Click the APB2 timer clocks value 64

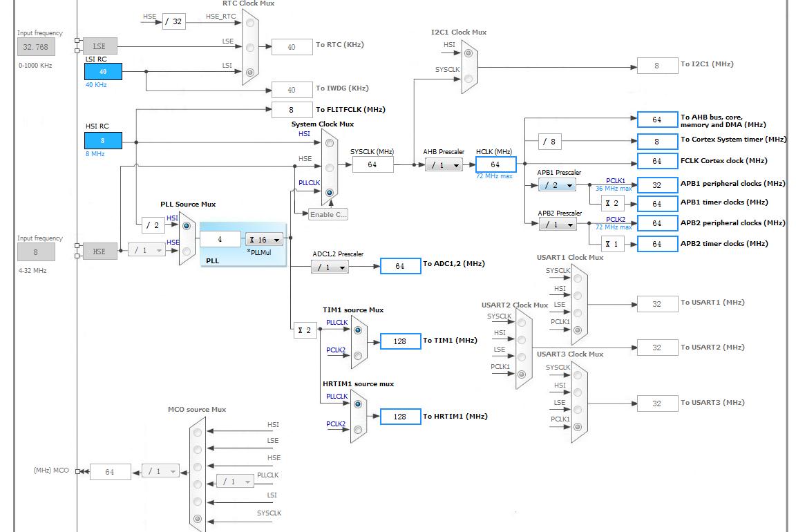coord(657,244)
